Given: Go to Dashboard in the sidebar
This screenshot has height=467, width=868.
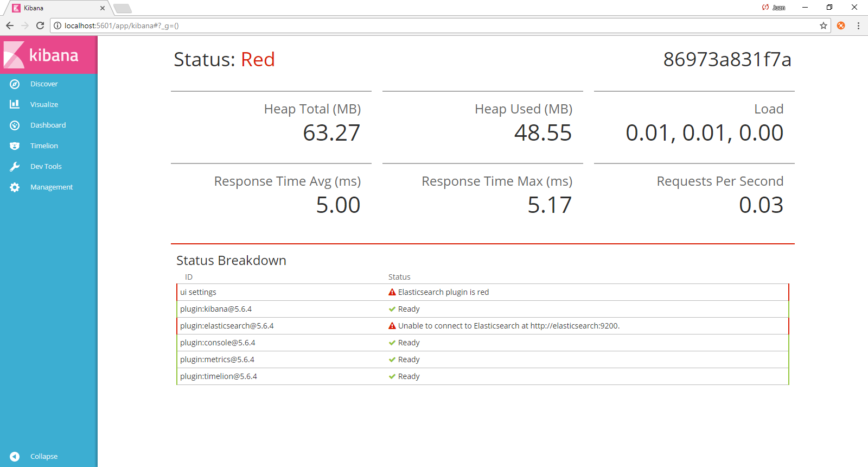Looking at the screenshot, I should (x=48, y=125).
